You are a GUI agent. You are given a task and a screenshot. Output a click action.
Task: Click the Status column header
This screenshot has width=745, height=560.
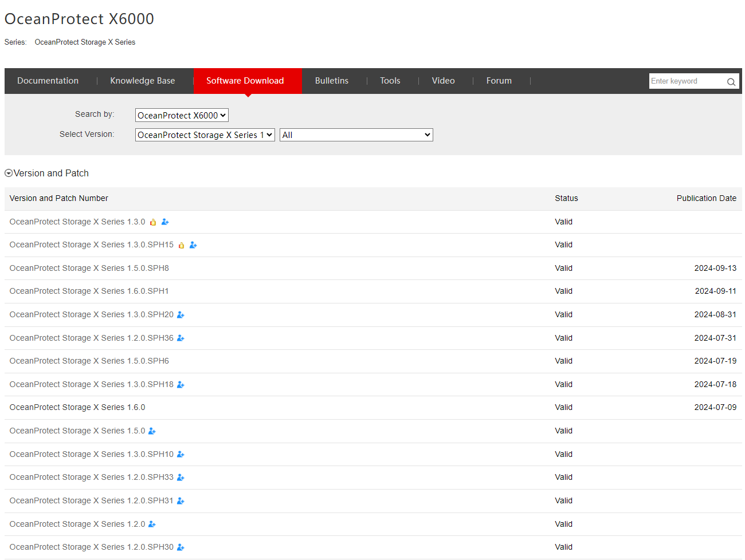pyautogui.click(x=566, y=199)
